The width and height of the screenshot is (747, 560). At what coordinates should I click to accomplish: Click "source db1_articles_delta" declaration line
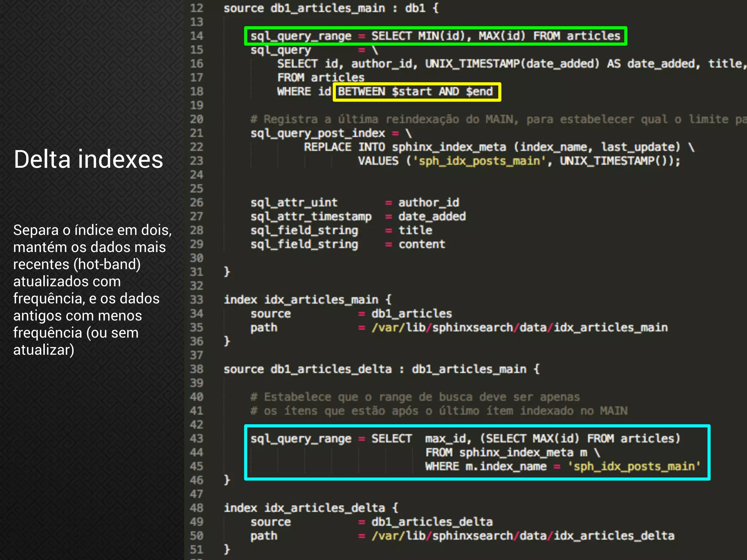click(381, 369)
